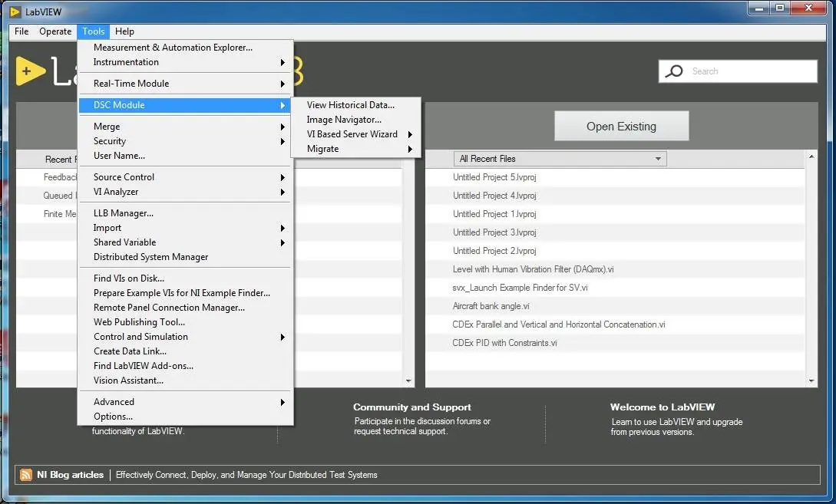The height and width of the screenshot is (504, 836).
Task: Launch Web Publishing Tool...
Action: pyautogui.click(x=185, y=322)
